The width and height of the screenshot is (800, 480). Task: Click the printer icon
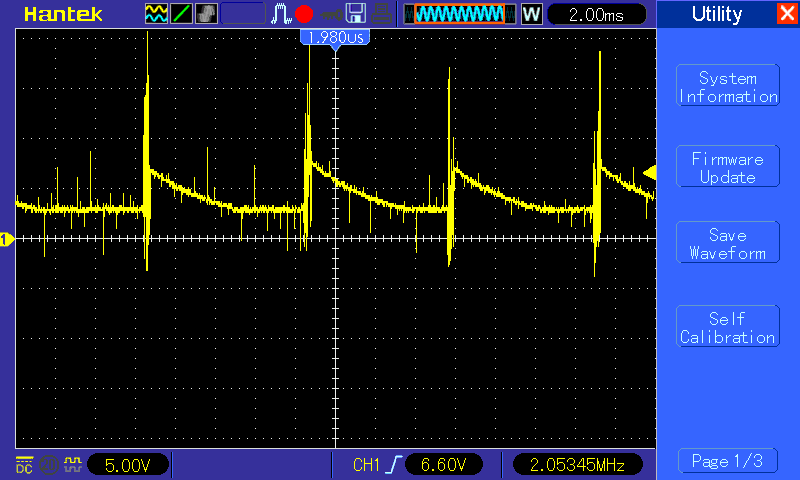coord(381,14)
